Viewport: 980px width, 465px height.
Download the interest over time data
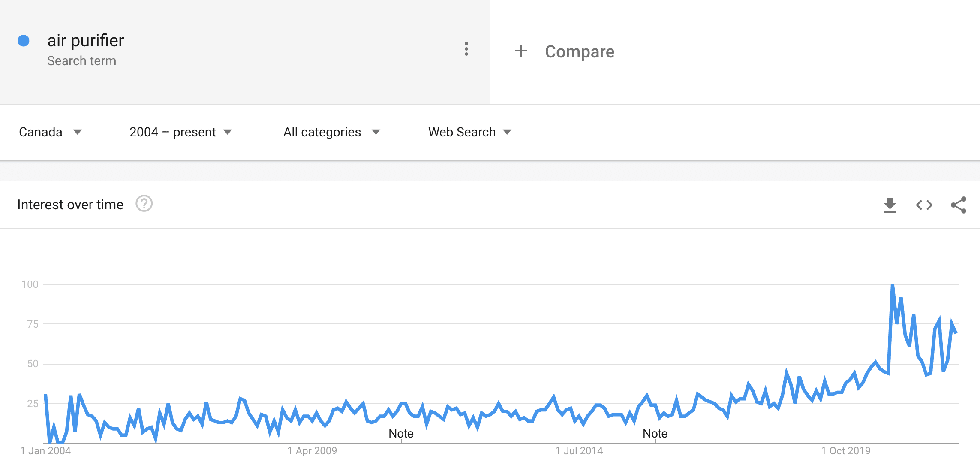[890, 205]
